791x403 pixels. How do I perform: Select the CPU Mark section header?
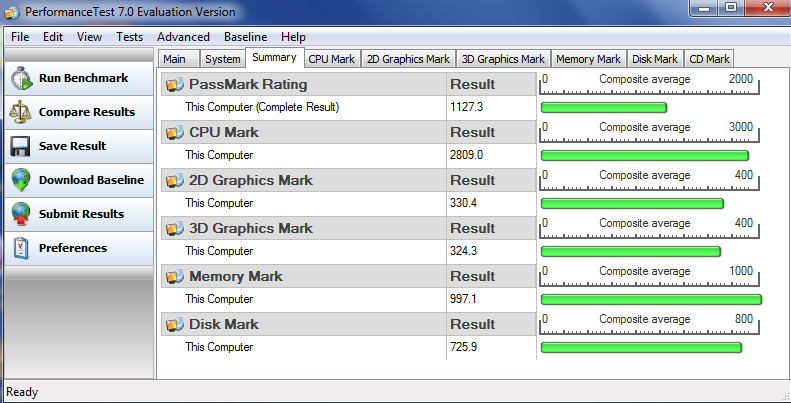point(304,132)
